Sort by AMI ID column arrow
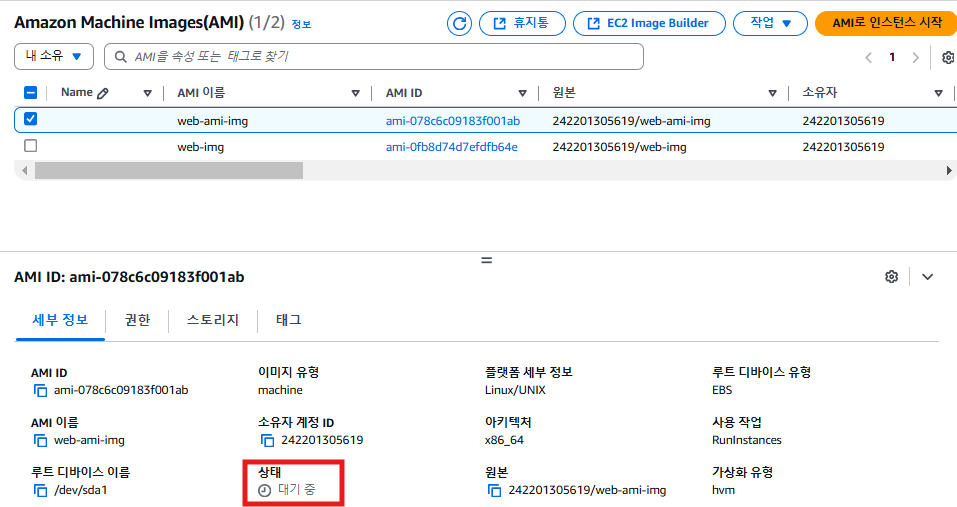957x507 pixels. (522, 93)
